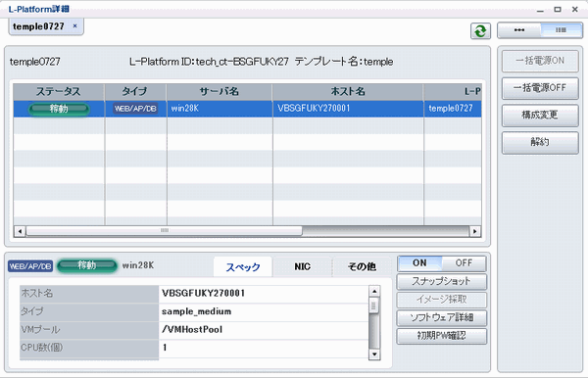Toggle server power ON

[419, 263]
